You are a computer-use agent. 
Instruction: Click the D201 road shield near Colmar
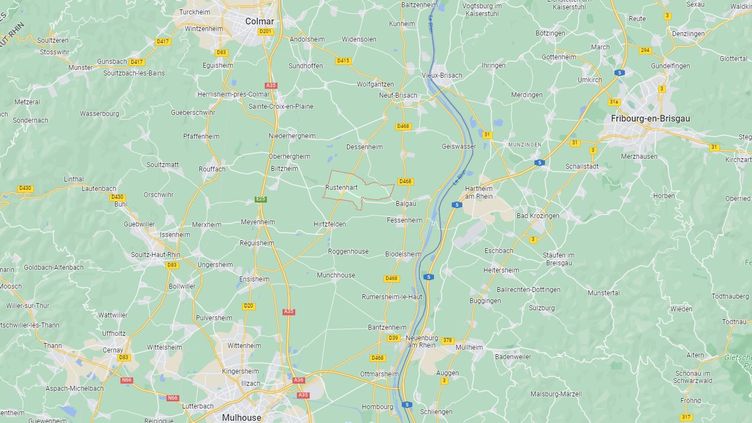point(265,32)
